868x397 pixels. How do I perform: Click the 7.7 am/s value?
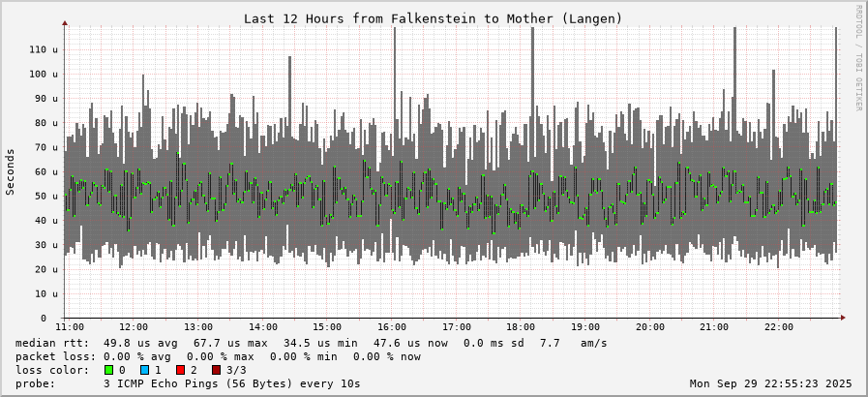[574, 344]
